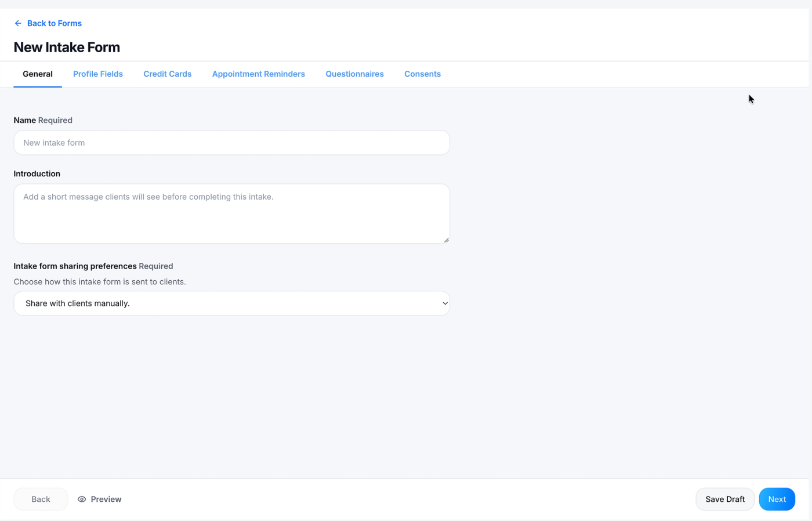This screenshot has height=521, width=812.
Task: Click the Introduction field label
Action: click(x=37, y=173)
